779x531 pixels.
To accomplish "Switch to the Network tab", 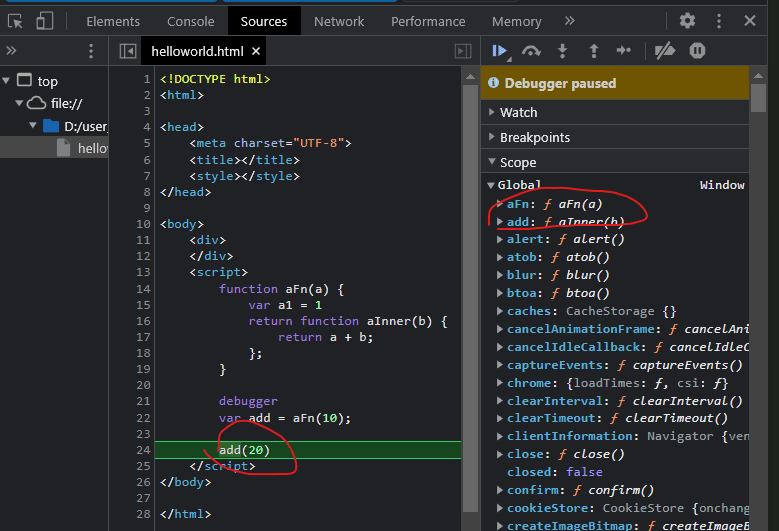I will pyautogui.click(x=339, y=21).
